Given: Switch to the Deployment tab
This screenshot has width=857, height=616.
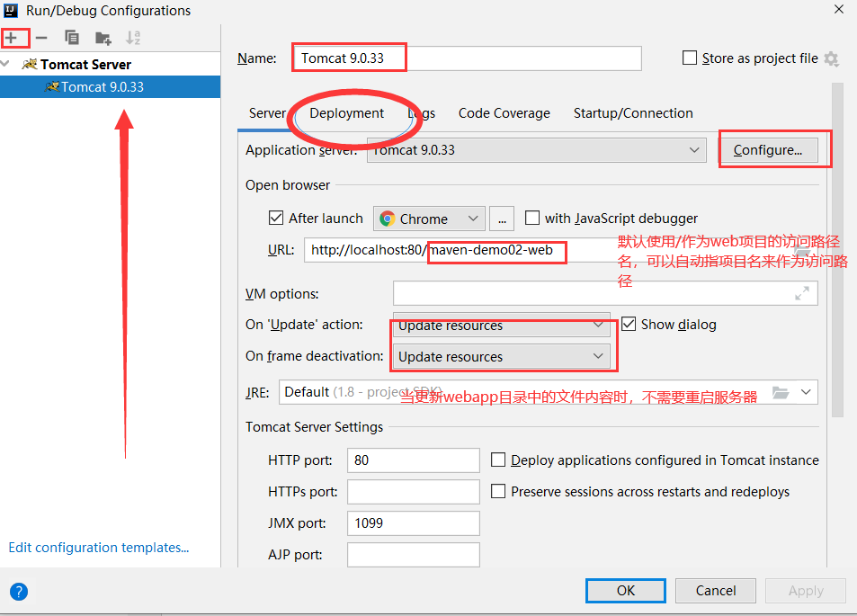Looking at the screenshot, I should (x=346, y=113).
